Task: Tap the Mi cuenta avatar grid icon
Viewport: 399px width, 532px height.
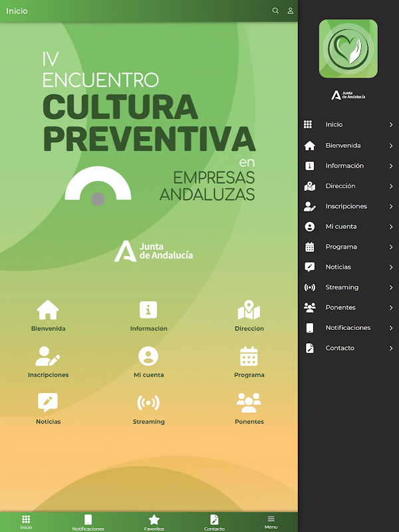Action: click(148, 356)
